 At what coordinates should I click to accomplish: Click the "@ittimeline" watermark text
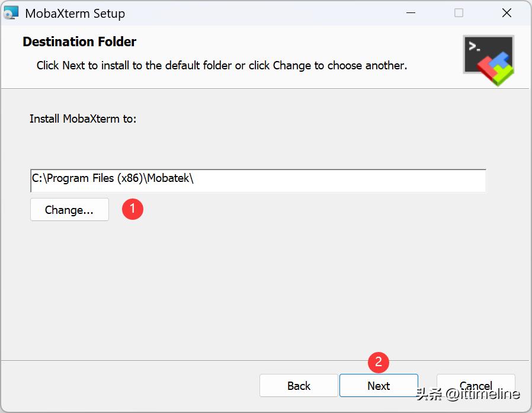483,394
